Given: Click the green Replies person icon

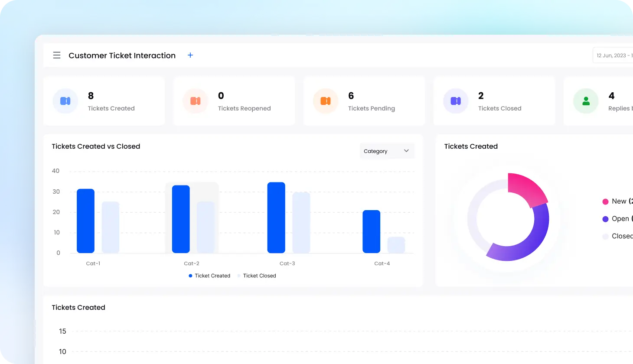Looking at the screenshot, I should 586,101.
